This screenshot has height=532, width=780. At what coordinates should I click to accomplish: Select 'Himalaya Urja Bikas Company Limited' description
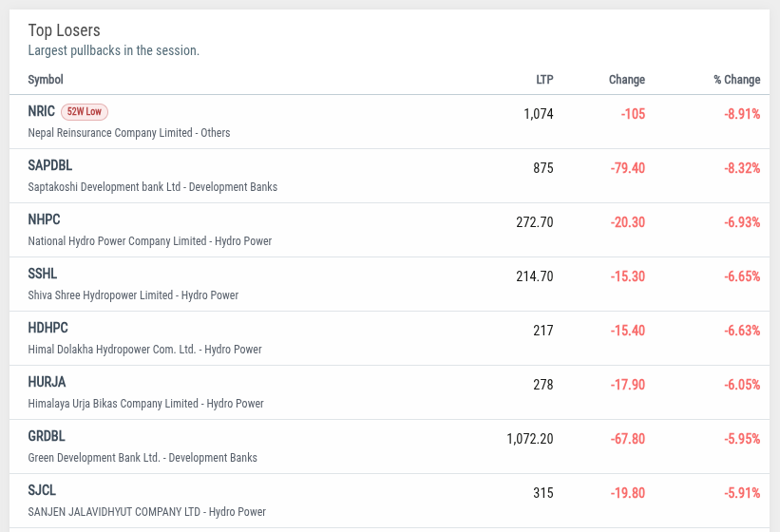[x=113, y=404]
